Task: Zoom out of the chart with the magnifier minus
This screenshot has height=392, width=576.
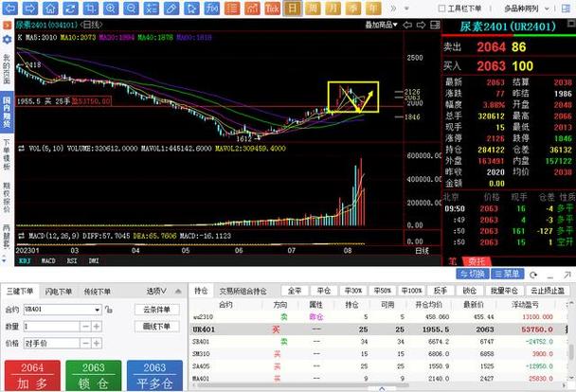Action: [131, 9]
